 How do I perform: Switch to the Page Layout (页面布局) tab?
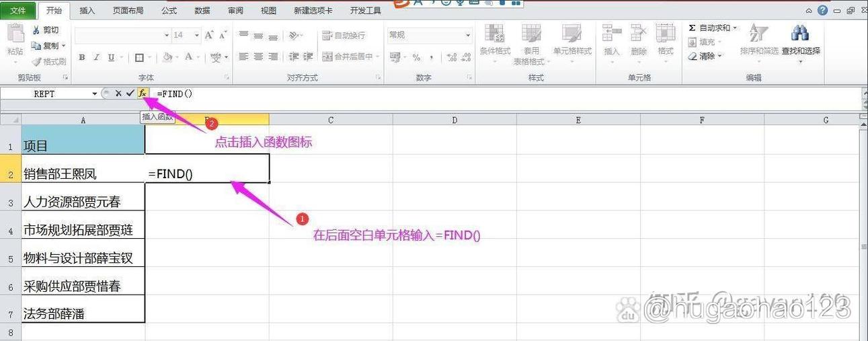pyautogui.click(x=128, y=11)
